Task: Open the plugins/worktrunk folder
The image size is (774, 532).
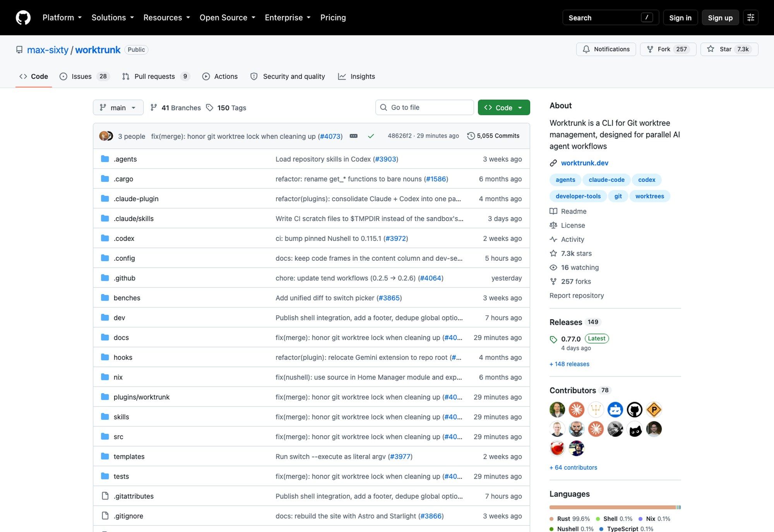Action: point(141,397)
